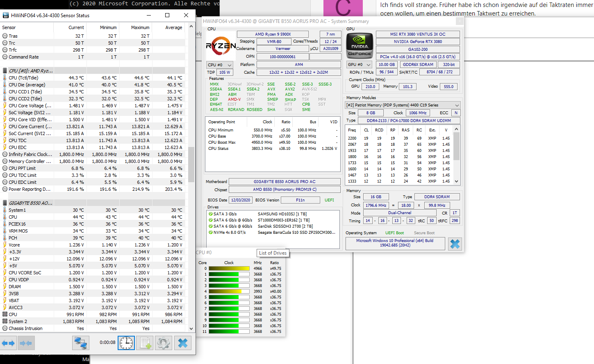Click green check icon of SAMSUNG HD103SJ drive
The width and height of the screenshot is (594, 364).
[210, 214]
